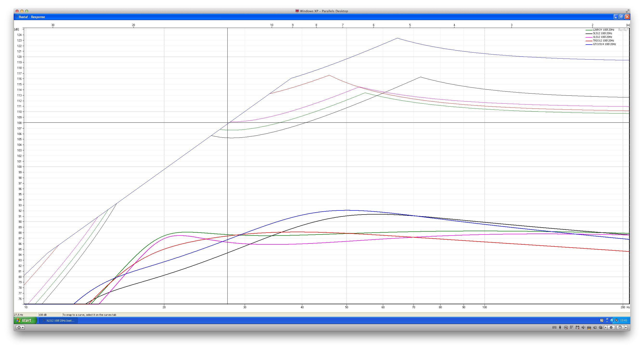Expand hidden tray icons chevron

612,321
